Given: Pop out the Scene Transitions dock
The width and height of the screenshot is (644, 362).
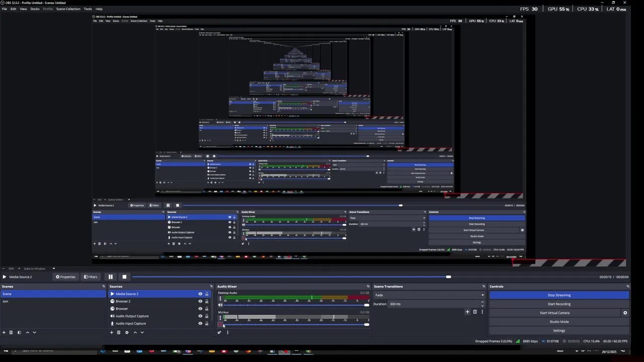Looking at the screenshot, I should pyautogui.click(x=484, y=287).
